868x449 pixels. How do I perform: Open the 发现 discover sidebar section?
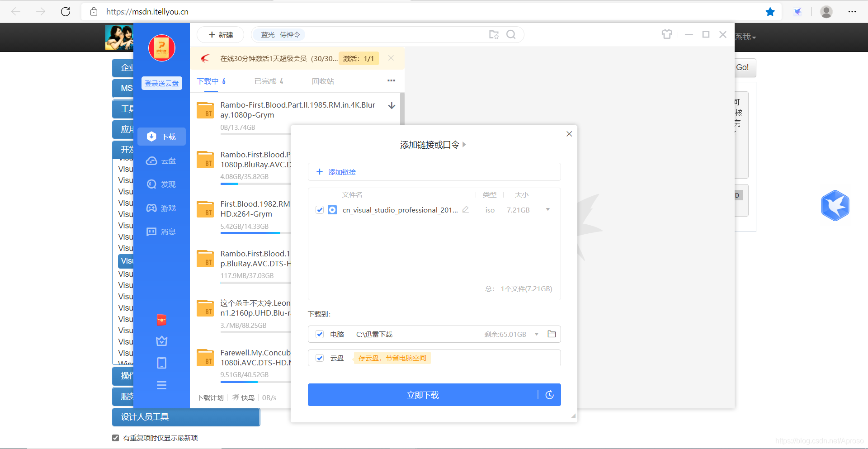pyautogui.click(x=161, y=184)
